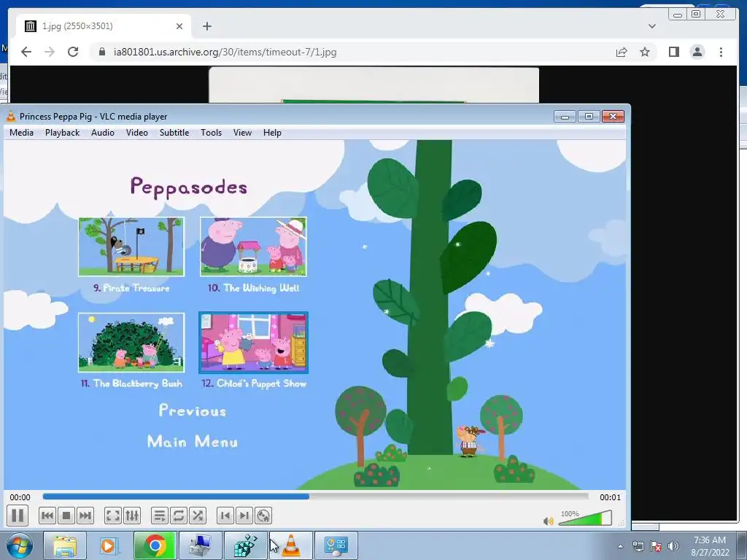Pause playback in VLC

point(18,516)
